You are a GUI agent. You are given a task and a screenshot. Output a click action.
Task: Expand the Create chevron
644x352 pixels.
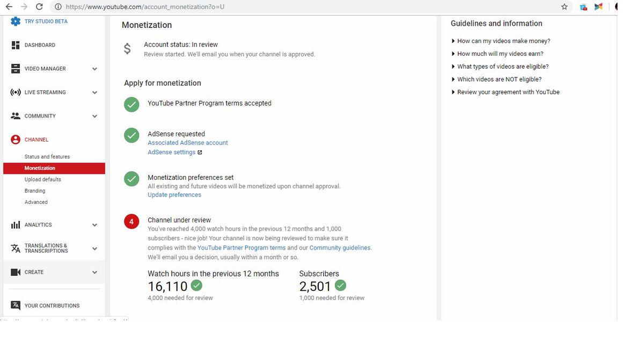coord(94,272)
